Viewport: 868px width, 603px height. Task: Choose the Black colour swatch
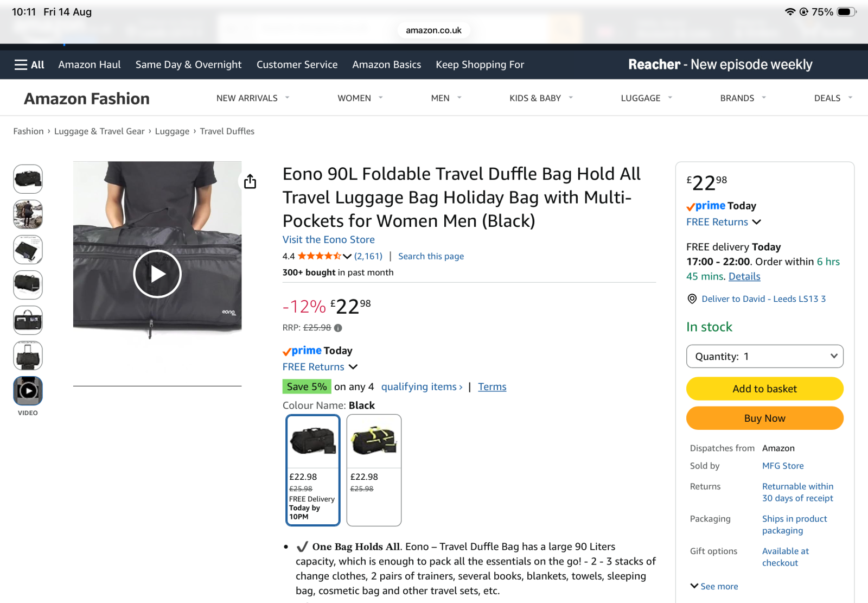pyautogui.click(x=313, y=470)
